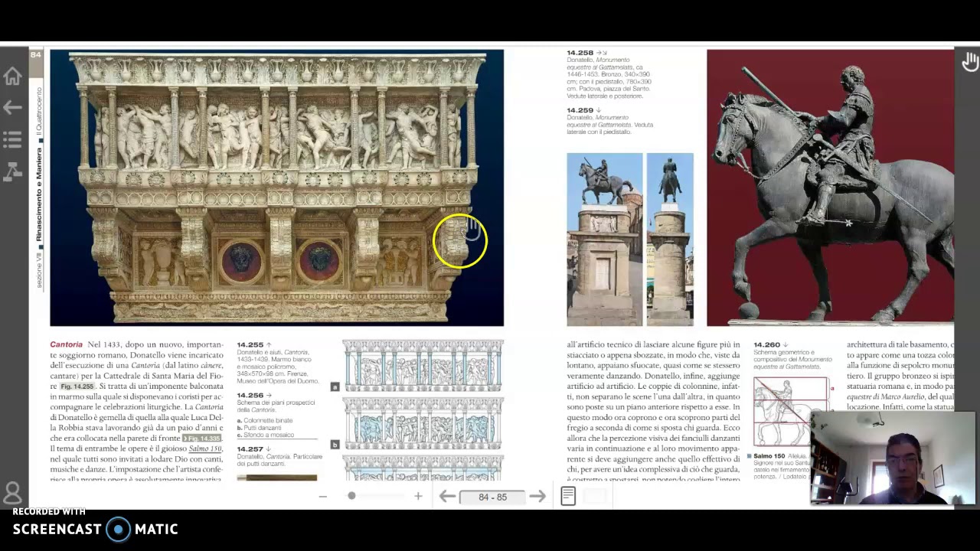980x551 pixels.
Task: Switch to the single-page view icon
Action: click(x=568, y=496)
